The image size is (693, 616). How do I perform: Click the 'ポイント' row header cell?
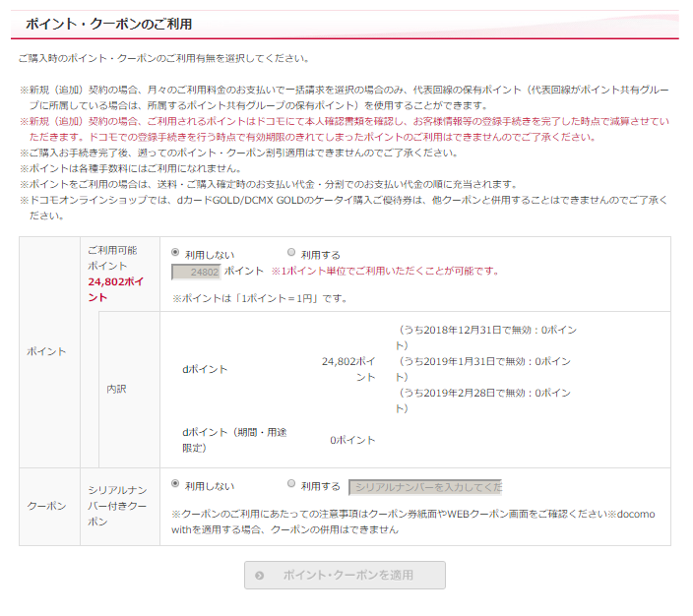pos(48,351)
